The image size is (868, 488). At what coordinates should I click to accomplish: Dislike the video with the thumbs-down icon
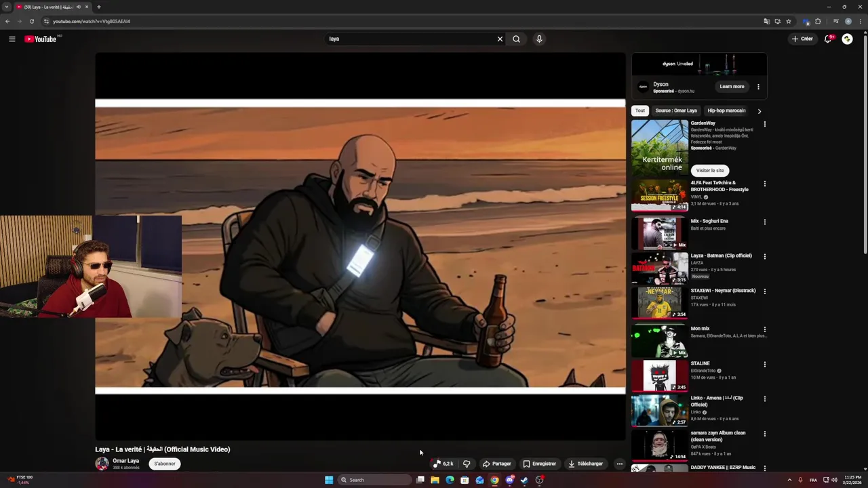(x=467, y=464)
